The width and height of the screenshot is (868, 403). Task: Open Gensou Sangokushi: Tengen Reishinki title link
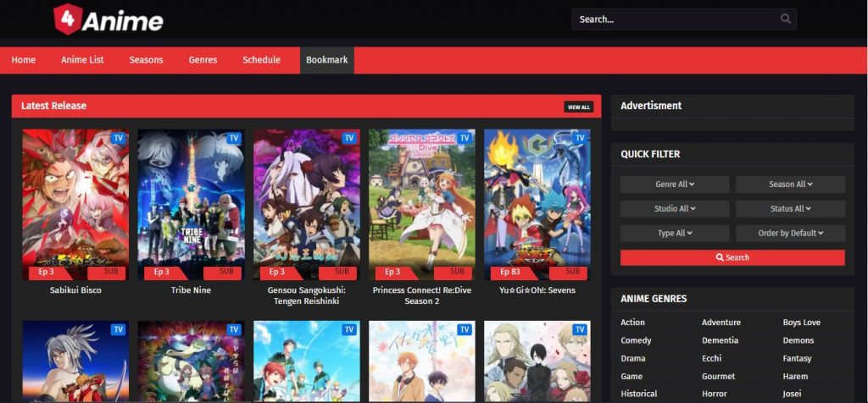coord(307,295)
